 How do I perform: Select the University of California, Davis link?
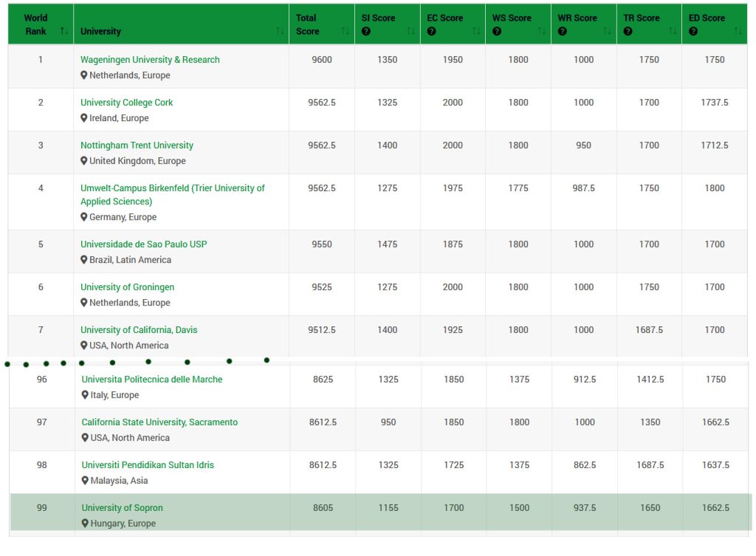pyautogui.click(x=139, y=330)
